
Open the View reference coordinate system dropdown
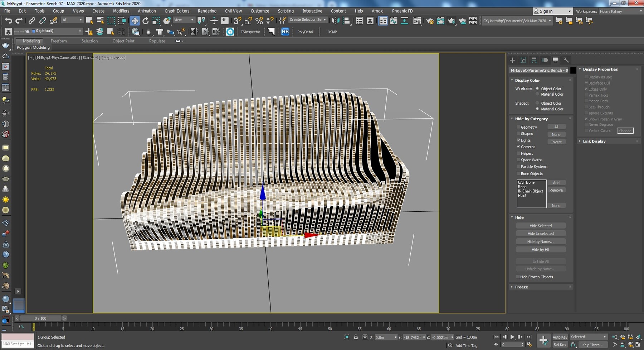click(x=184, y=20)
